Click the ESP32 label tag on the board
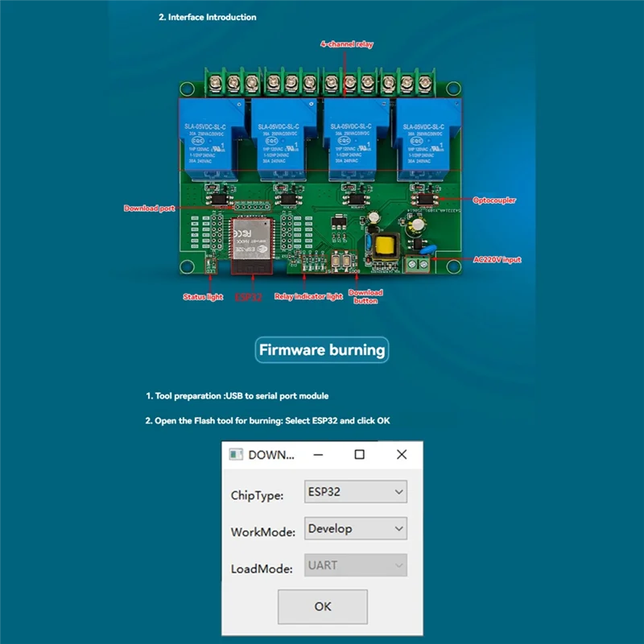The image size is (644, 644). click(246, 295)
